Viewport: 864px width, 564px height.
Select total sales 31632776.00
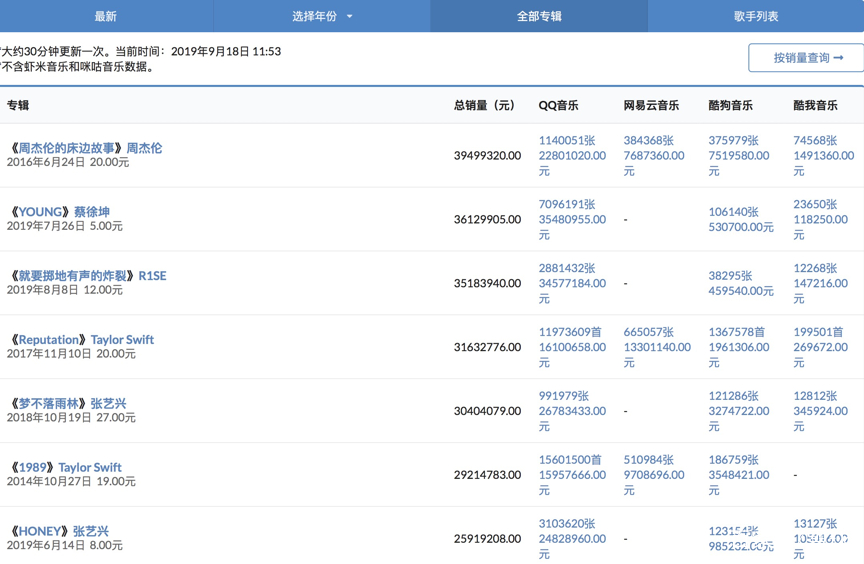click(487, 348)
